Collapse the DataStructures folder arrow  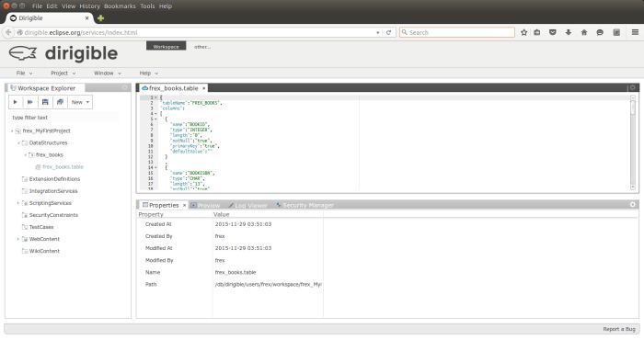[x=18, y=143]
